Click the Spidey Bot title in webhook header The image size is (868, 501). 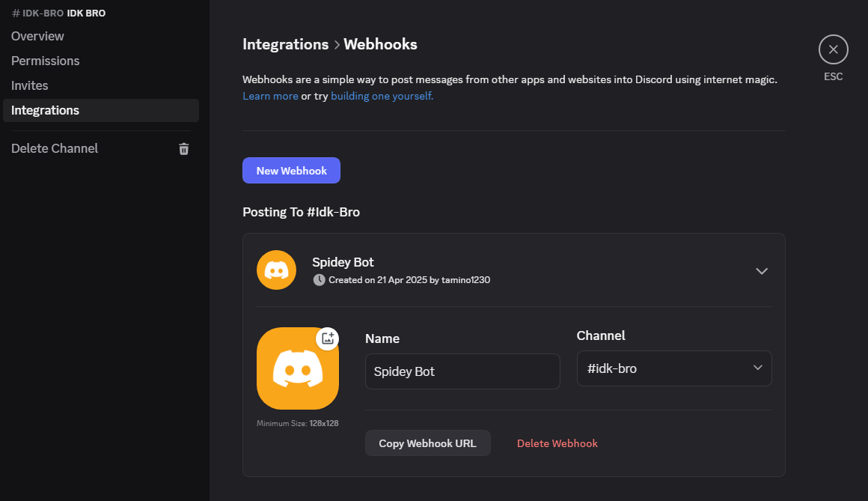point(343,262)
